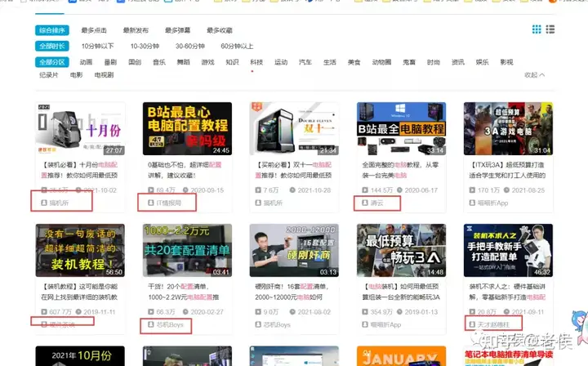Viewport: 588px width, 366px height.
Task: Sort results by 最多点击
Action: click(x=94, y=30)
